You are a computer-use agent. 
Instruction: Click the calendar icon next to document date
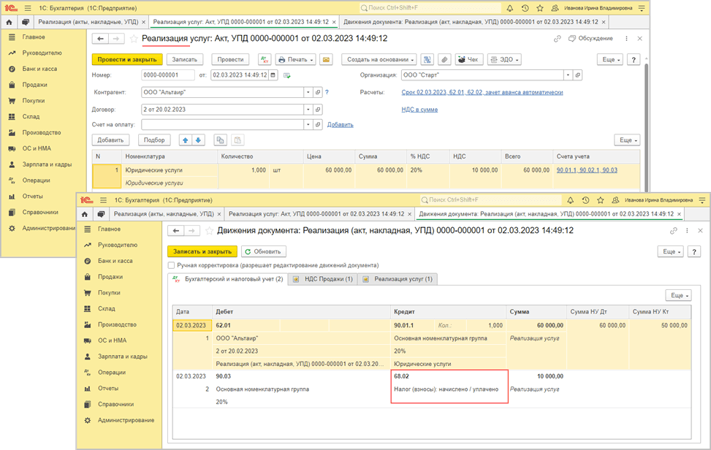point(274,75)
